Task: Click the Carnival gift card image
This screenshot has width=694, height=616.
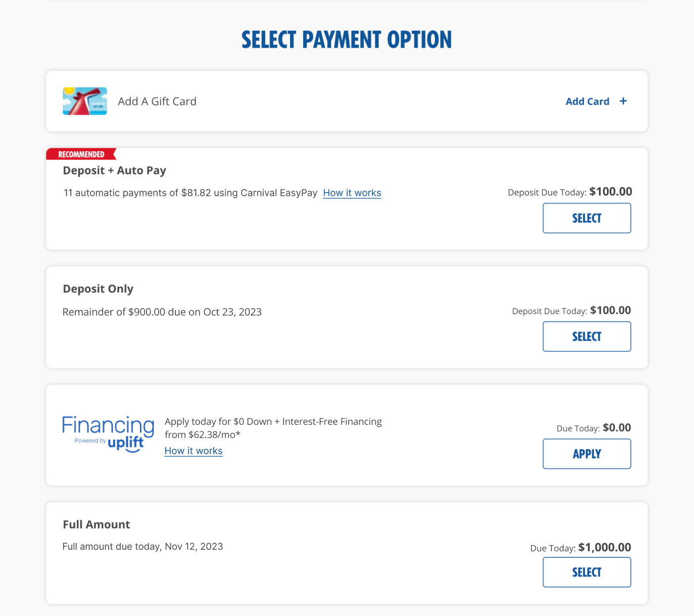Action: tap(84, 101)
